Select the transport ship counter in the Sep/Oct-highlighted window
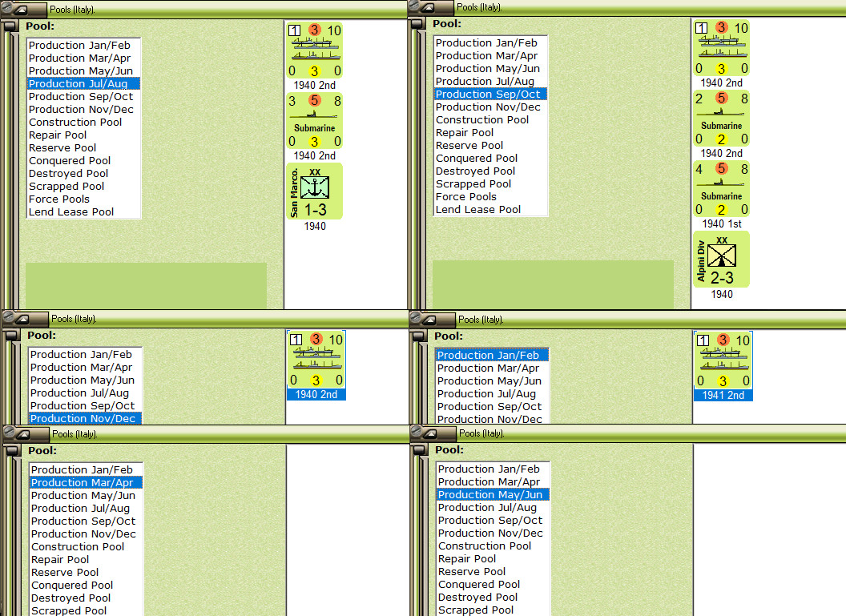 pos(721,49)
